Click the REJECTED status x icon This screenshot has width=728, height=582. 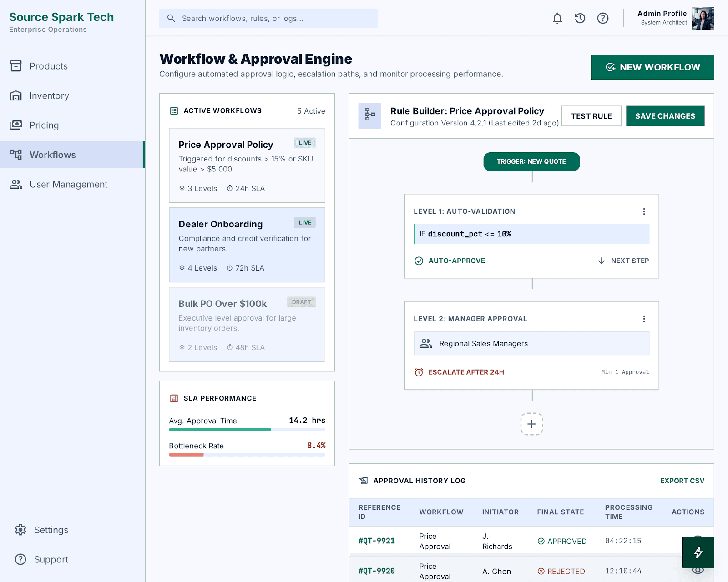coord(541,571)
